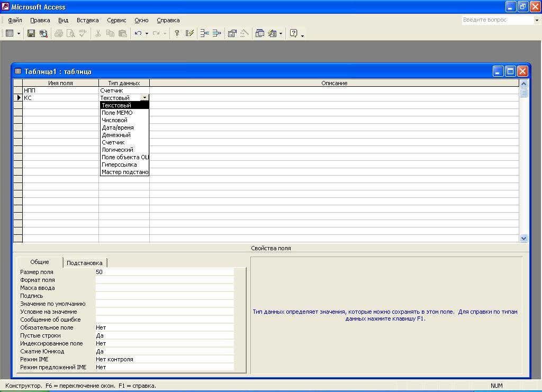Show Database window toolbar icon
The height and width of the screenshot is (392, 542).
coord(259,33)
